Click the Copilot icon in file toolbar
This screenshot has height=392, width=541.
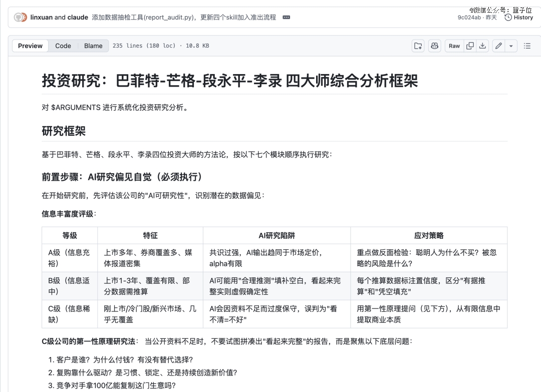point(434,46)
